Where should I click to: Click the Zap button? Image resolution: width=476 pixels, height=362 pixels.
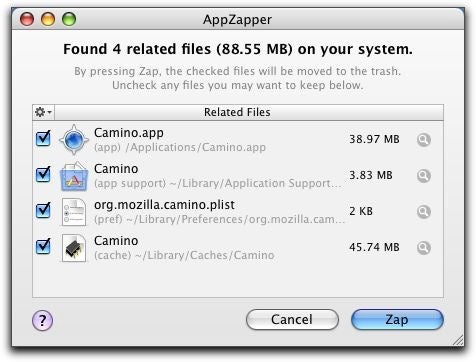397,319
